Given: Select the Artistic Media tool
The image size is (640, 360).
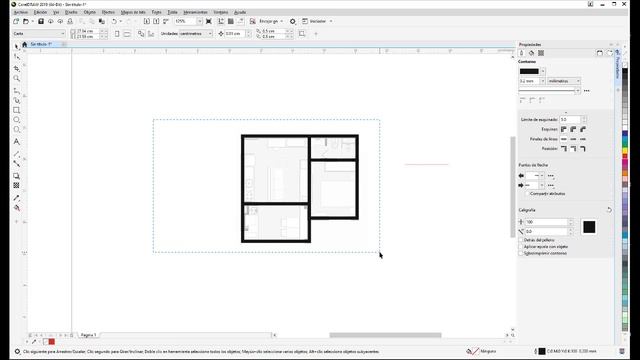Looking at the screenshot, I should point(16,100).
